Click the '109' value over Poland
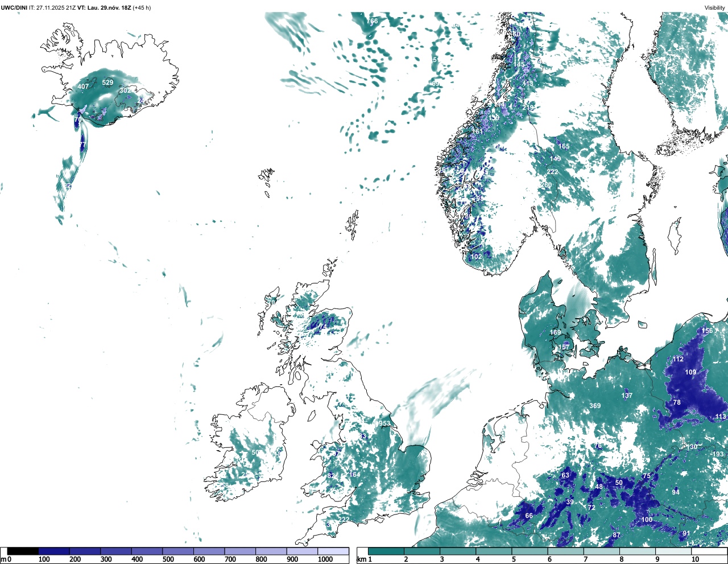Viewport: 728px width, 564px height. click(690, 372)
